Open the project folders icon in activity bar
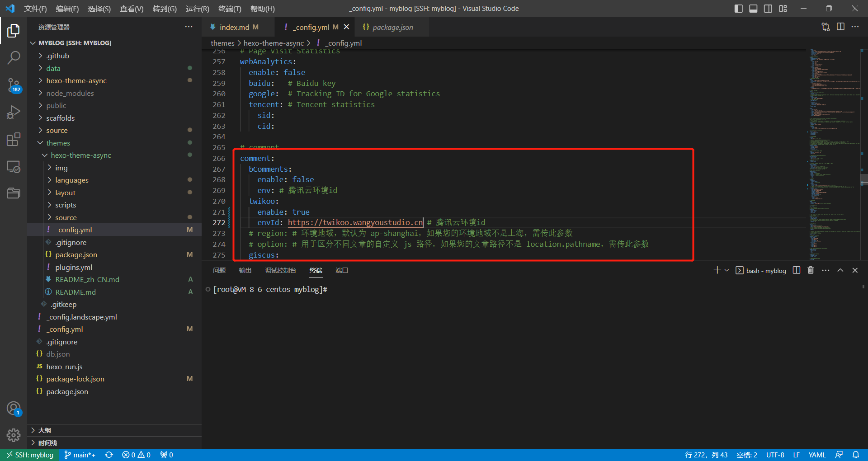The height and width of the screenshot is (461, 868). click(x=14, y=193)
